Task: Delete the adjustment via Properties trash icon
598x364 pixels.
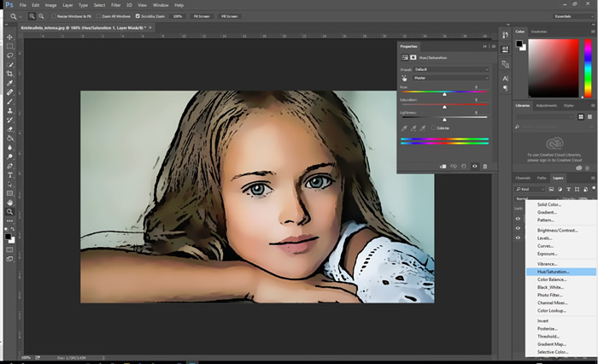Action: (x=485, y=167)
